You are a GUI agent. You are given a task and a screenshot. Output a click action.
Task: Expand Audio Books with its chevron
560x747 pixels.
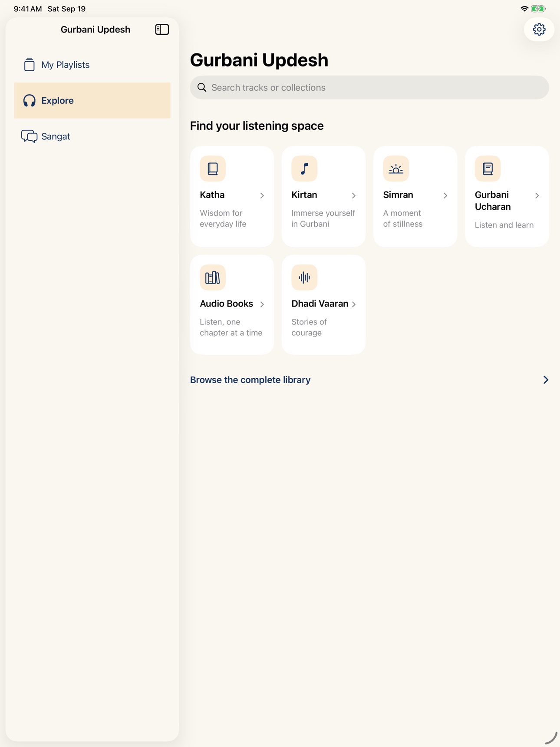click(262, 304)
